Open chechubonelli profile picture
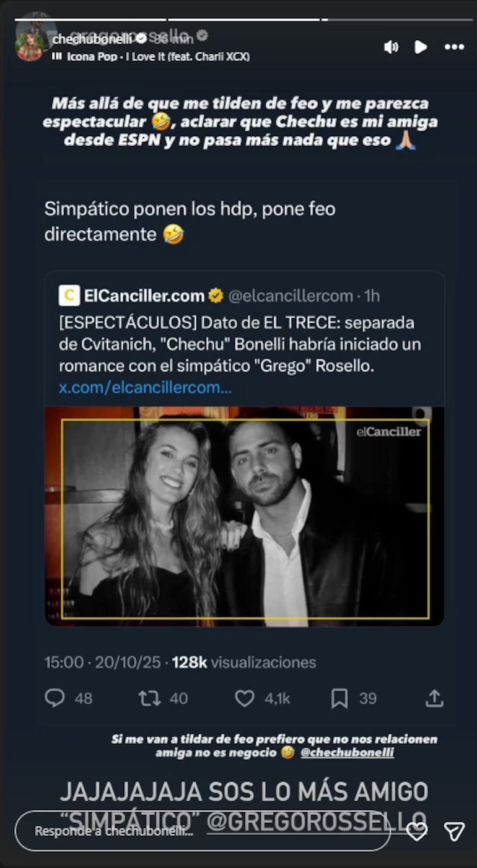The image size is (477, 868). coord(30,46)
